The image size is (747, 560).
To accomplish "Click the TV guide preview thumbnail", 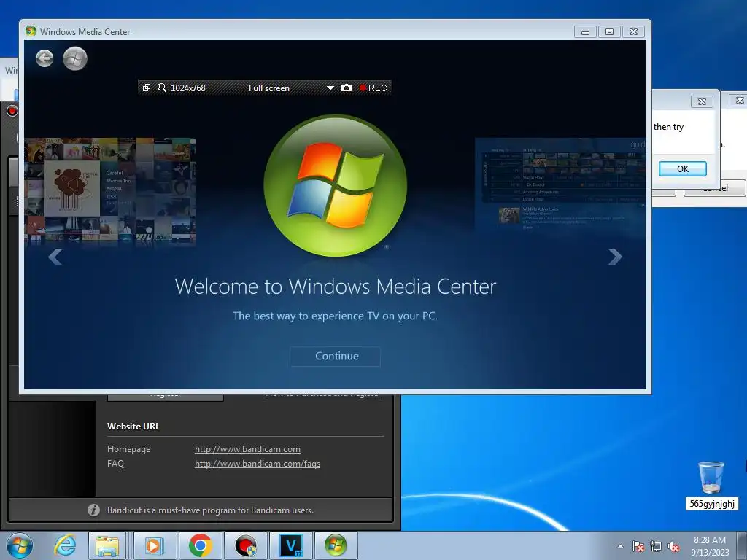I will pos(561,184).
